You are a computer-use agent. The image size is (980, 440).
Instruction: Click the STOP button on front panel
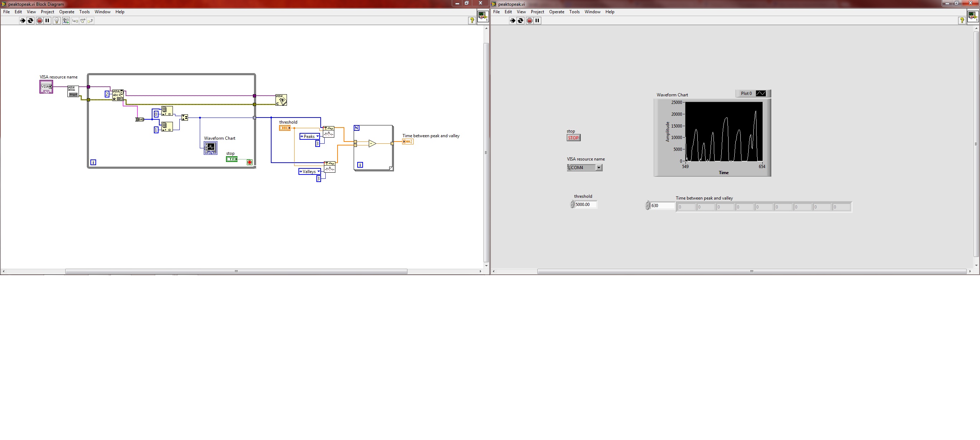point(573,138)
